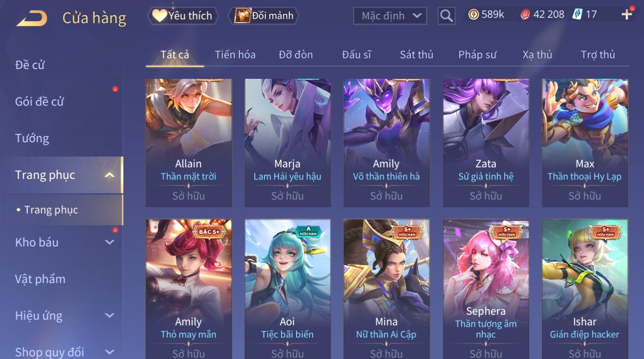Tap the red ruby currency icon
This screenshot has width=644, height=359.
click(x=525, y=15)
